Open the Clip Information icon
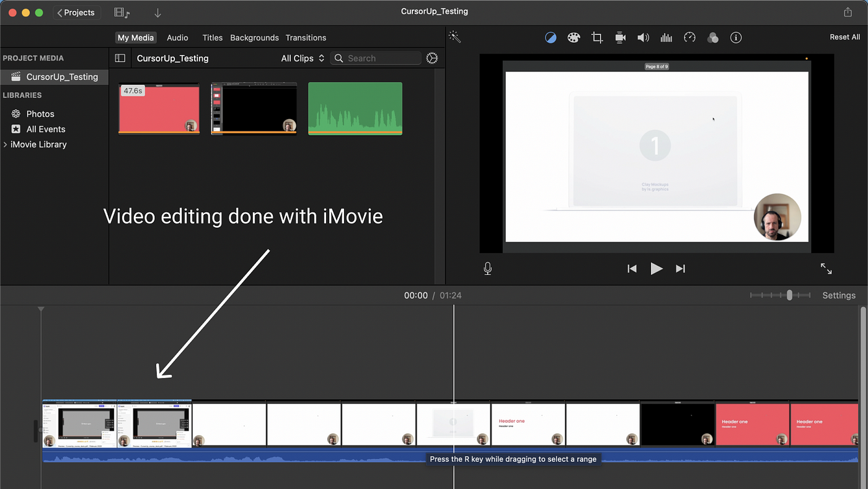 (x=736, y=38)
